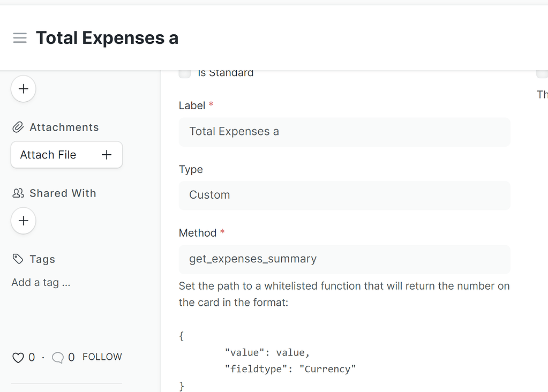Click the FOLLOW link
548x392 pixels.
(x=102, y=357)
